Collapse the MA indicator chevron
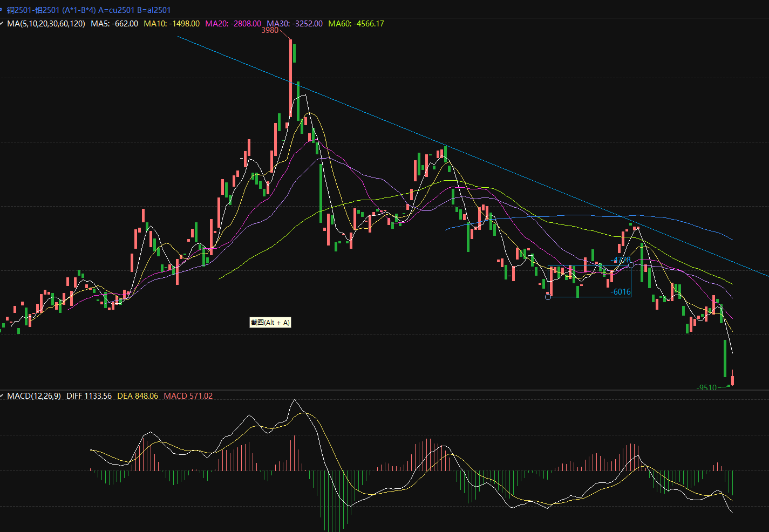The width and height of the screenshot is (769, 532). (2, 24)
